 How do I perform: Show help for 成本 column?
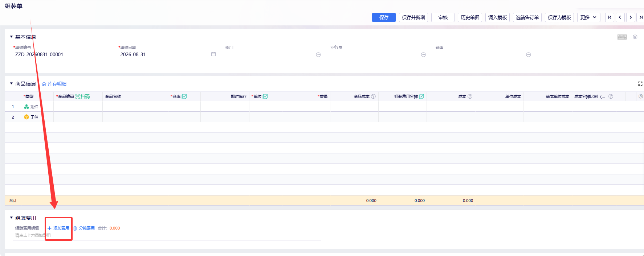[470, 96]
